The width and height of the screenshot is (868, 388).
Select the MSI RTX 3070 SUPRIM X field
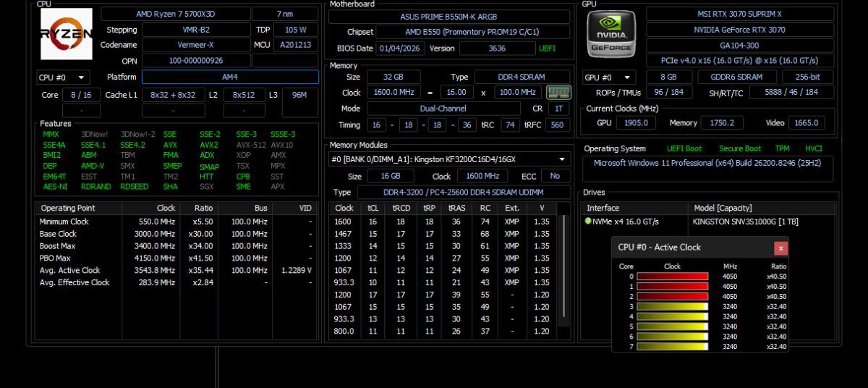[x=739, y=14]
